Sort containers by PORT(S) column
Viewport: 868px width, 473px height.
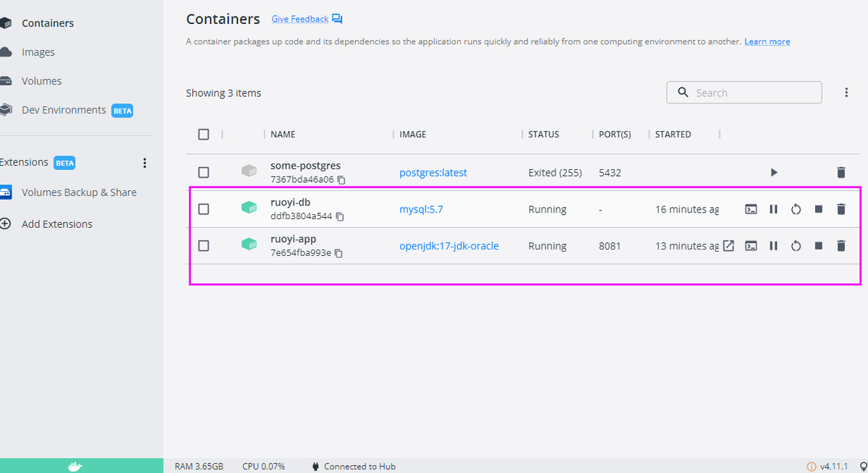tap(615, 135)
